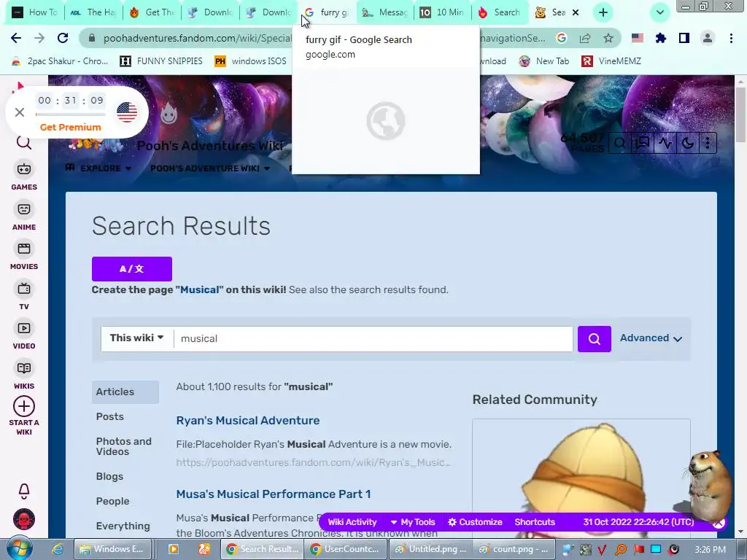
Task: Close the VPN timer widget
Action: (20, 112)
